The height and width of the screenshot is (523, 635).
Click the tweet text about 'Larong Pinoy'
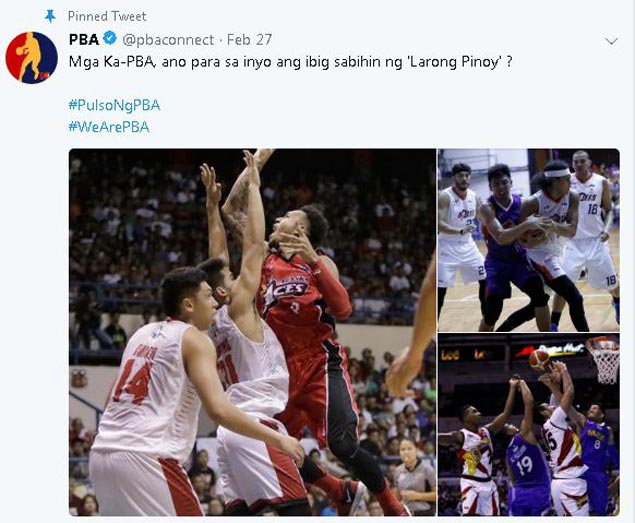tap(290, 62)
